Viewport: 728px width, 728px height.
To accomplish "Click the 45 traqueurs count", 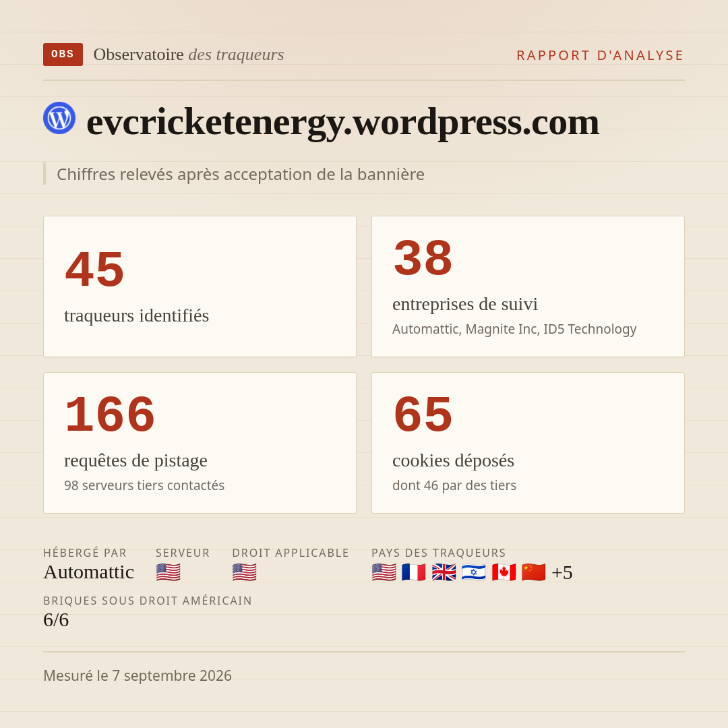I will pos(95,269).
